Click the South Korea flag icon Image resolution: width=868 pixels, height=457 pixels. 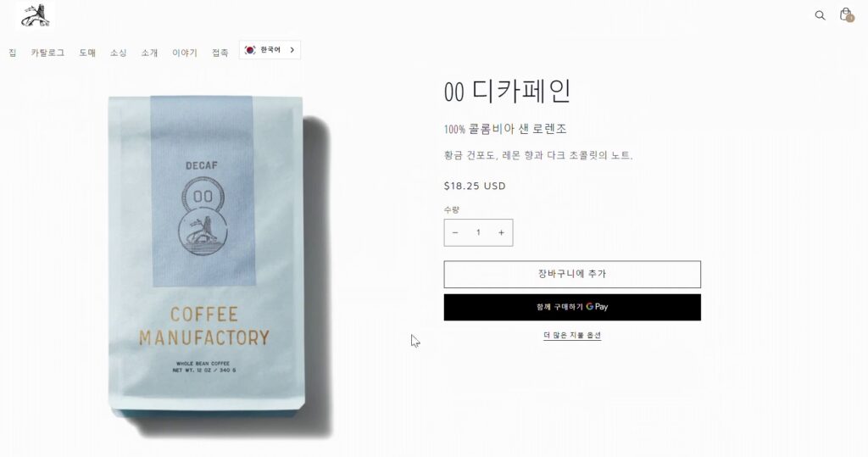(x=250, y=50)
